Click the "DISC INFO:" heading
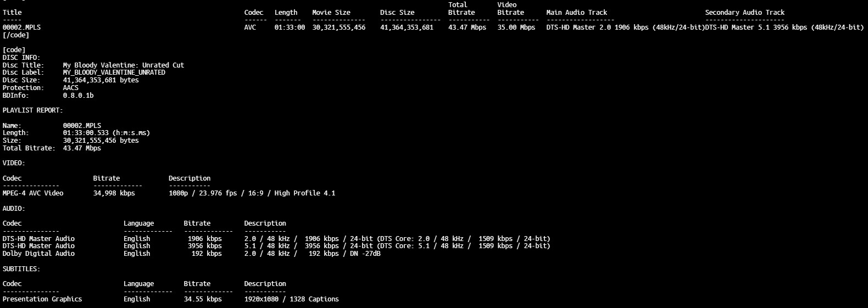The height and width of the screenshot is (308, 868). pyautogui.click(x=21, y=58)
